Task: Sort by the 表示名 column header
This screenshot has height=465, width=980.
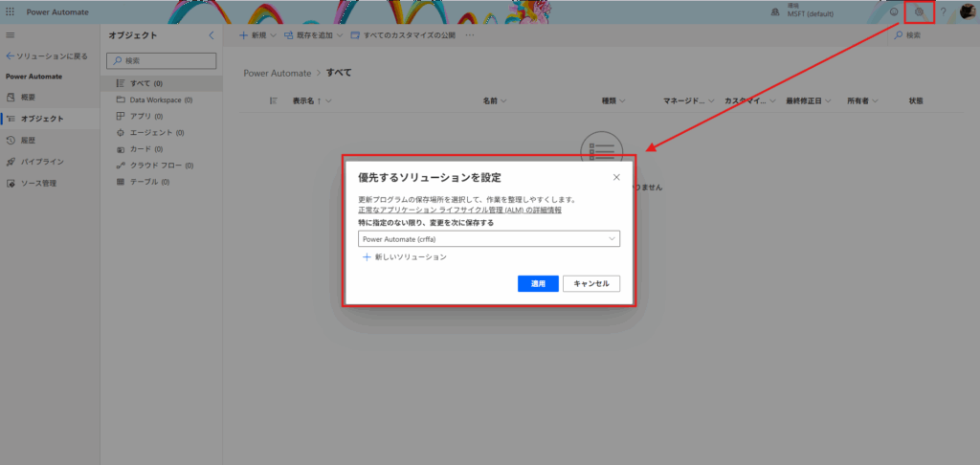Action: (x=311, y=100)
